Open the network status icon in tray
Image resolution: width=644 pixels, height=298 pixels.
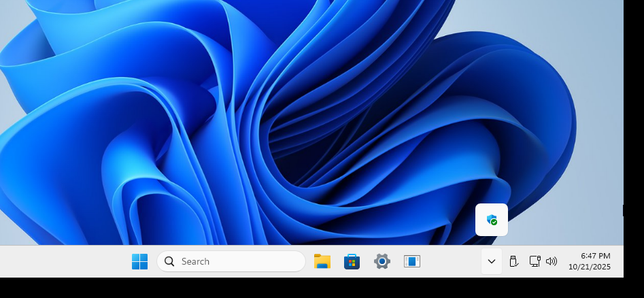535,261
